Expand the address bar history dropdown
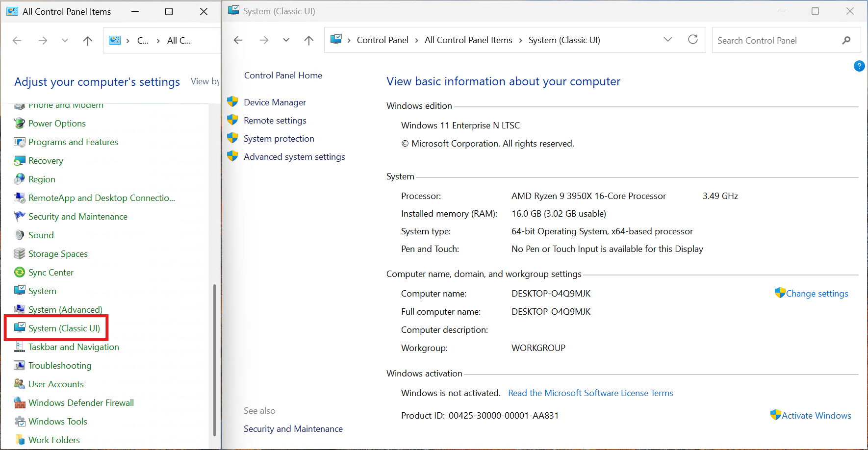This screenshot has width=868, height=450. 668,40
